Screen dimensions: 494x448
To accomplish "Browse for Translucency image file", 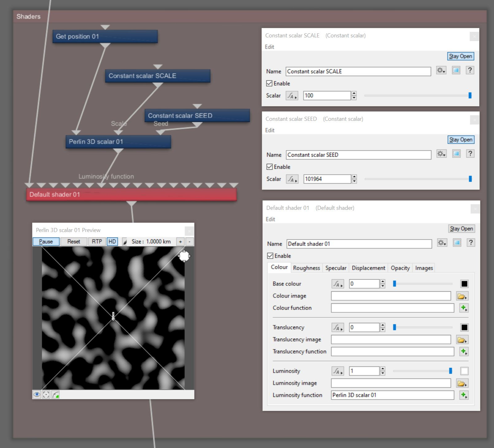I will tap(462, 340).
